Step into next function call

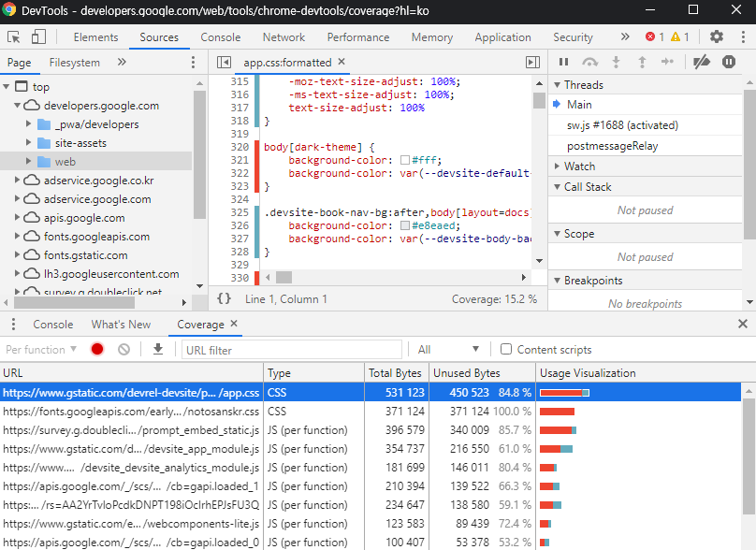617,62
